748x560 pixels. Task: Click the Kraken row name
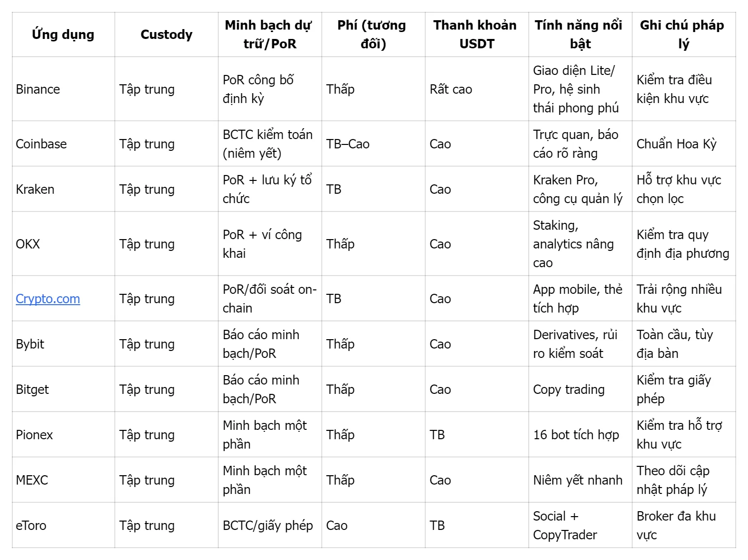35,189
